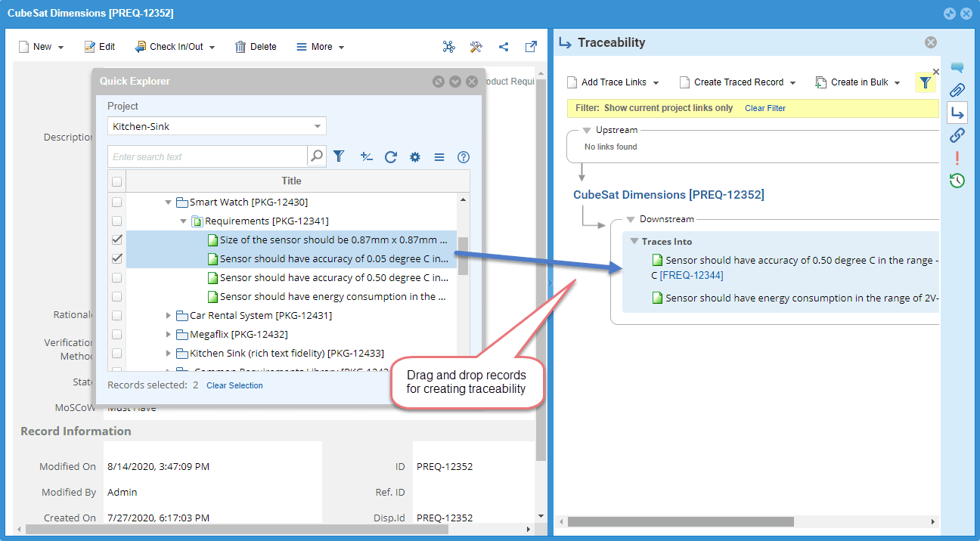The image size is (980, 541).
Task: Uncheck the 'Size of the sensor' row checkbox
Action: coord(116,240)
